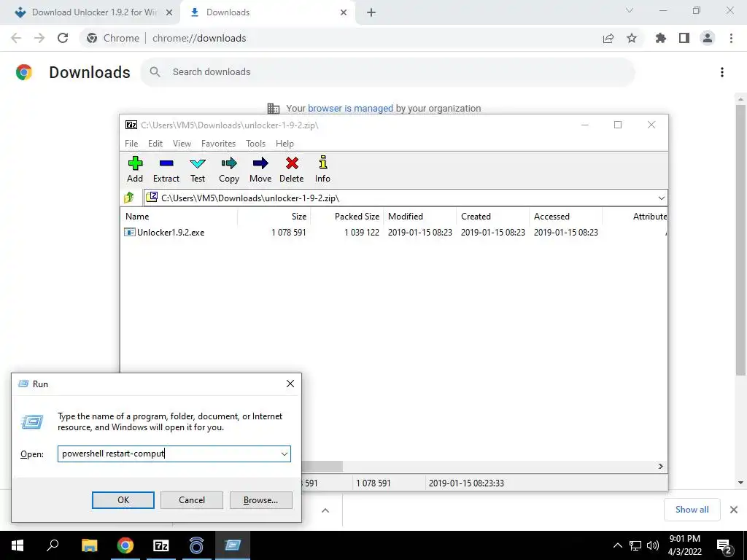Sort by the Modified column header

coord(420,216)
